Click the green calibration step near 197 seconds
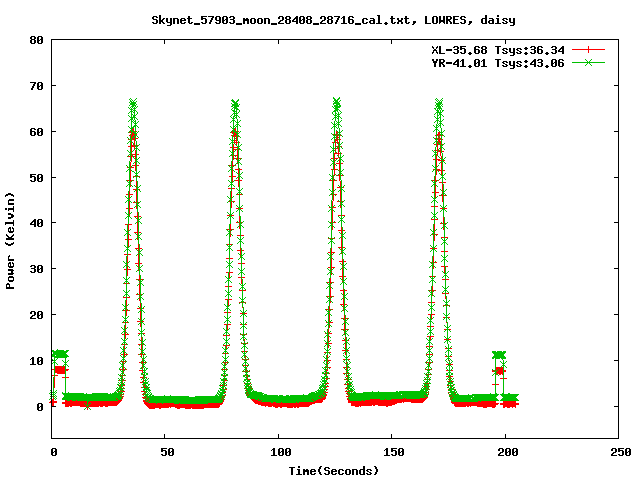The height and width of the screenshot is (480, 640). pyautogui.click(x=499, y=355)
